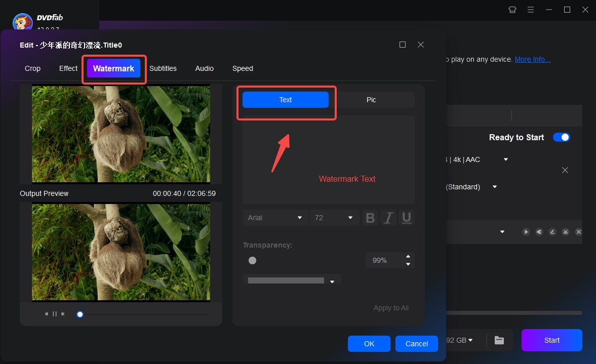
Task: Click the 00:00:40 / 02:06:59 timecode
Action: [184, 193]
